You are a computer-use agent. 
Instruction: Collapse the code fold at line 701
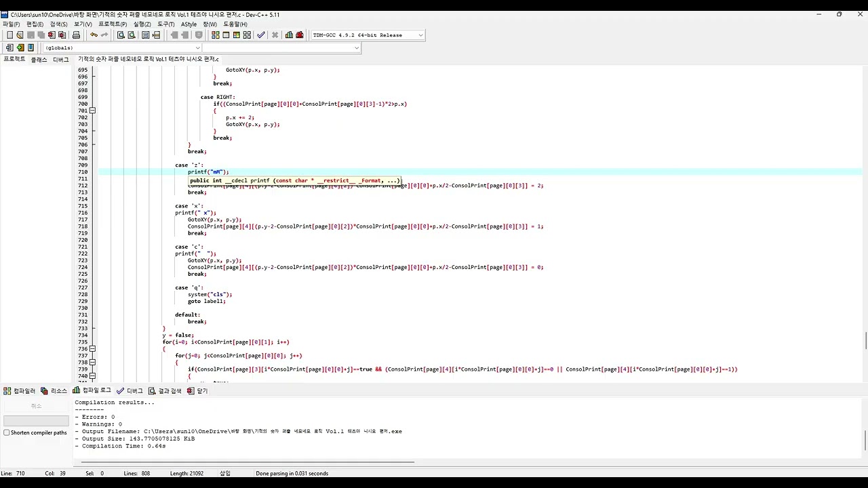click(x=93, y=110)
